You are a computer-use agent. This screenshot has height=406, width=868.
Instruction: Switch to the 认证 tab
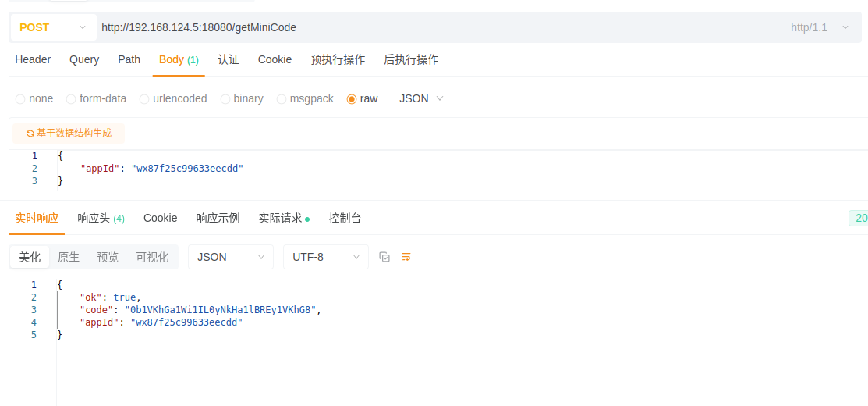(229, 60)
